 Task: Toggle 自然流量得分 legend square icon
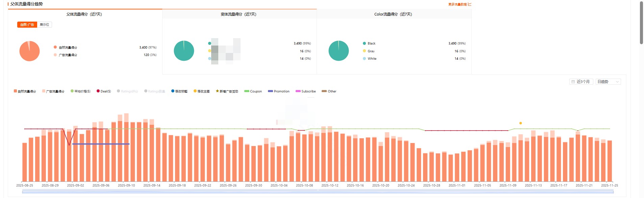pyautogui.click(x=15, y=91)
